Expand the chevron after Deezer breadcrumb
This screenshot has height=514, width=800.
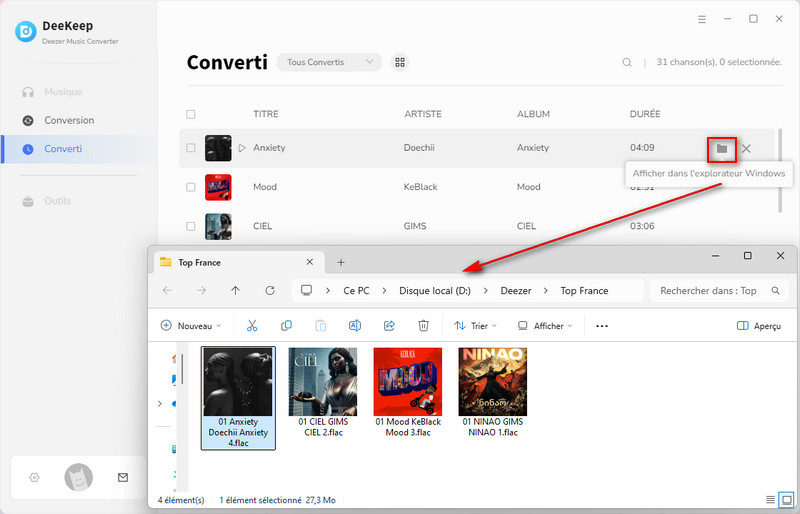[546, 291]
